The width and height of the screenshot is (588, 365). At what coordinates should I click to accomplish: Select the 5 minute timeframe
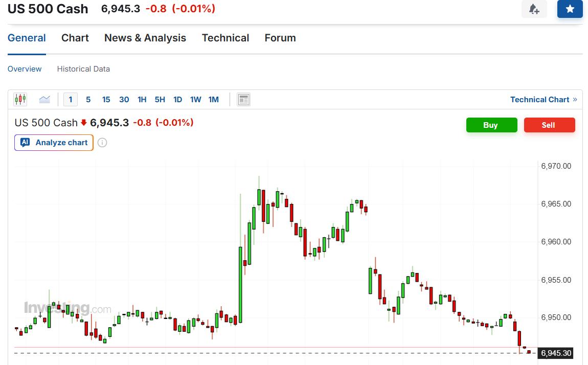[88, 99]
